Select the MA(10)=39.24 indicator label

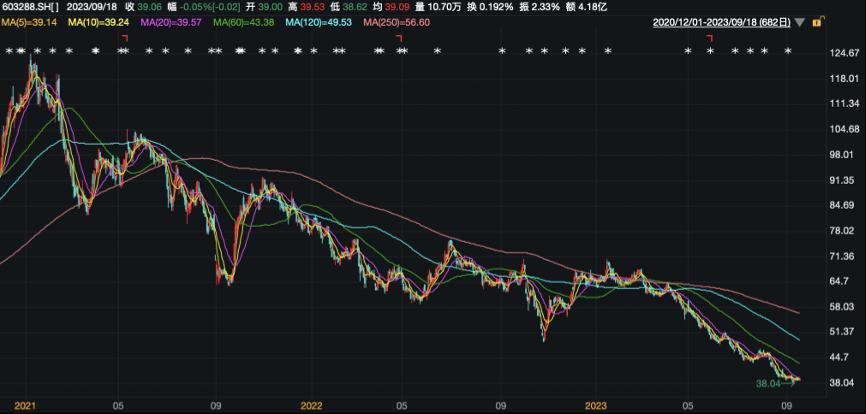pos(101,23)
